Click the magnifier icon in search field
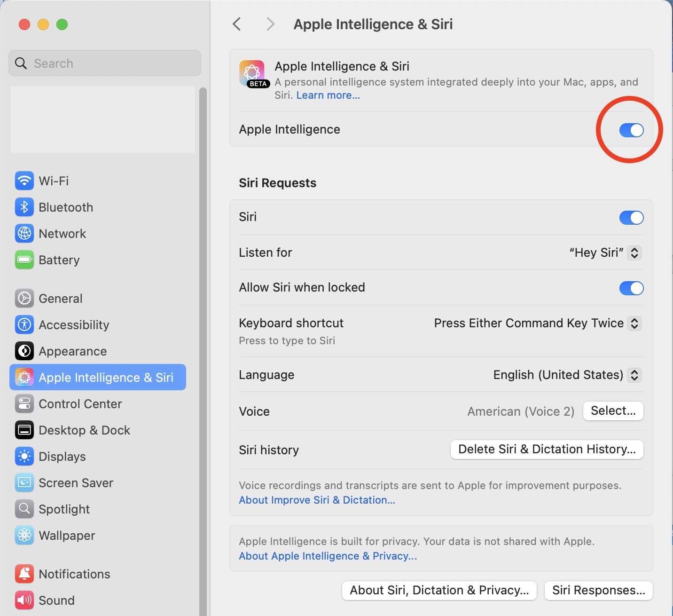This screenshot has width=673, height=616. (x=21, y=63)
